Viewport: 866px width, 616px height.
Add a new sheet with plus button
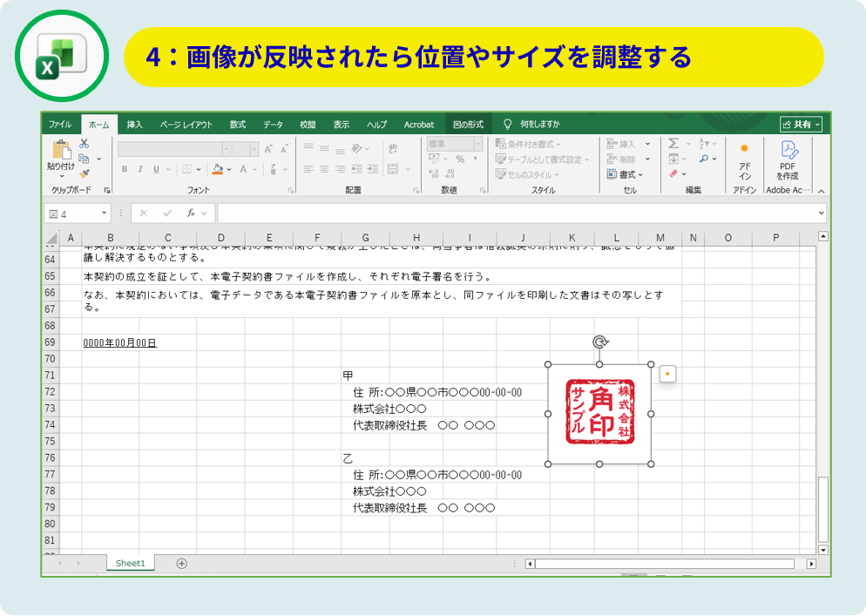point(181,564)
